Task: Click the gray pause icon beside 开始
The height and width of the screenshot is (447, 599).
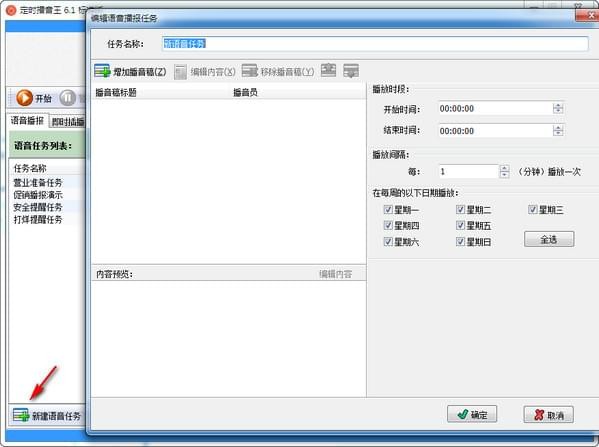Action: pyautogui.click(x=68, y=98)
